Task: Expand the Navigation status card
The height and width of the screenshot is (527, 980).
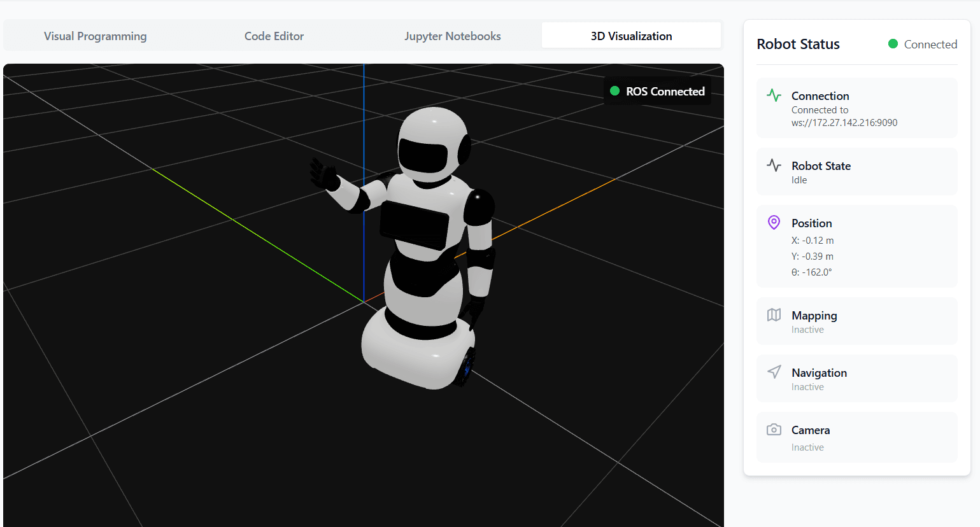Action: 856,378
